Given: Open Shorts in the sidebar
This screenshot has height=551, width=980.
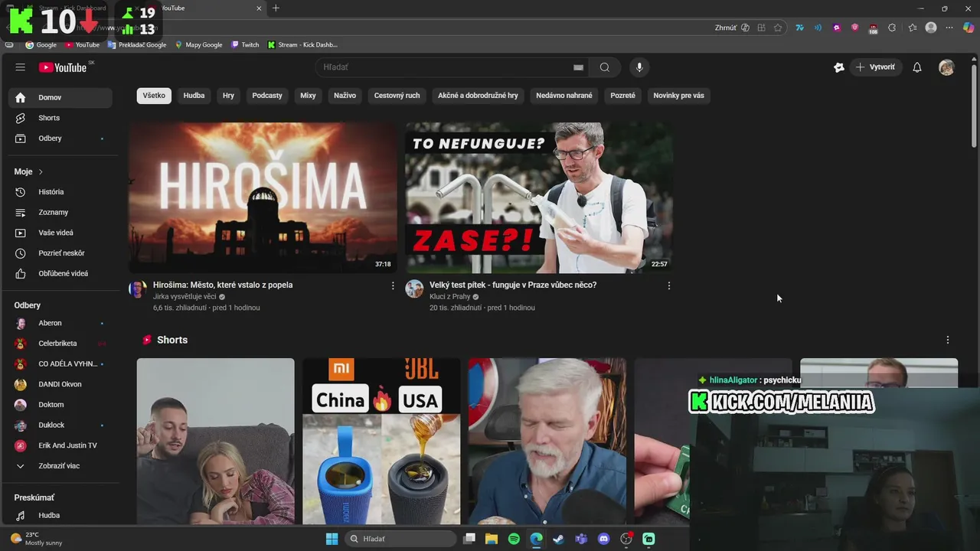Looking at the screenshot, I should pos(60,118).
